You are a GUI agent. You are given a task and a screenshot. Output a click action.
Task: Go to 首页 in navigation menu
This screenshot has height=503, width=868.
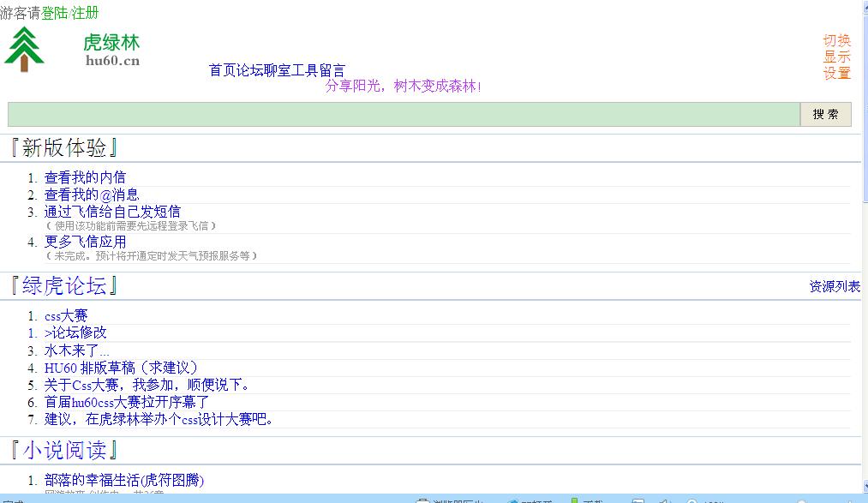pos(222,70)
